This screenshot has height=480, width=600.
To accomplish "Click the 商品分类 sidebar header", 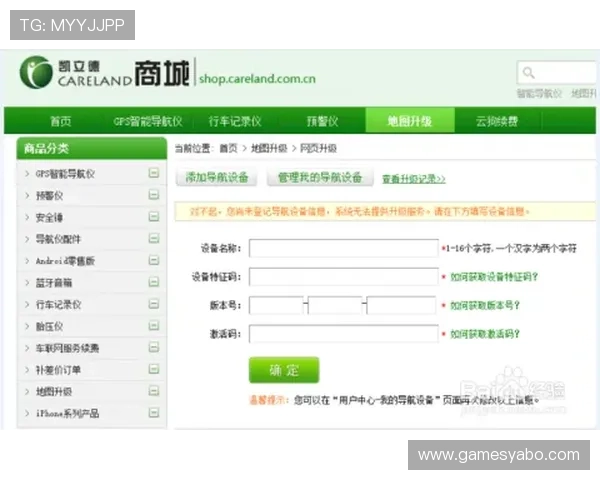I will coord(92,149).
